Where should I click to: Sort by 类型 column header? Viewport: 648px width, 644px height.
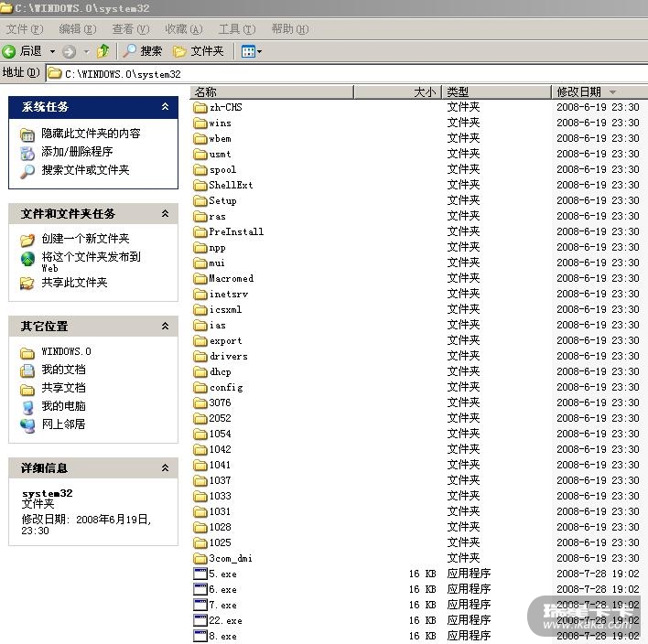[x=497, y=91]
